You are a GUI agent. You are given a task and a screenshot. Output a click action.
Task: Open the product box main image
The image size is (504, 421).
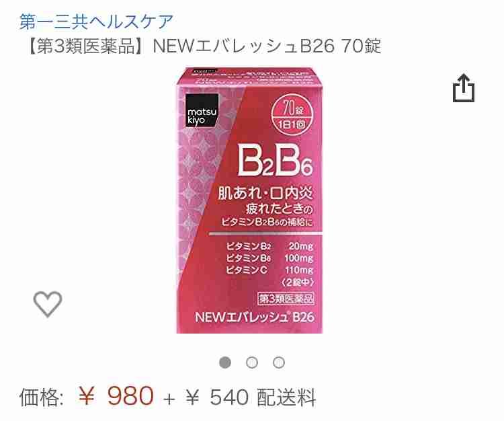pyautogui.click(x=249, y=200)
